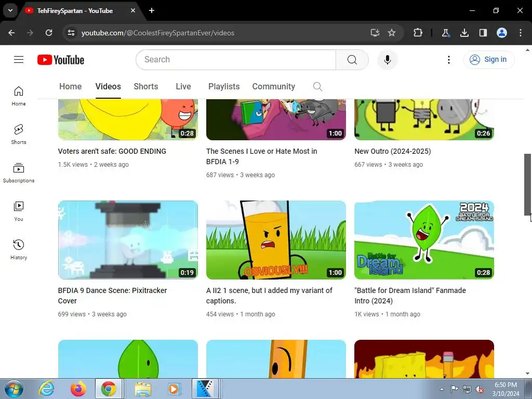Open 'BFDIA 9 Dance Scene' title
This screenshot has height=399, width=532.
112,296
